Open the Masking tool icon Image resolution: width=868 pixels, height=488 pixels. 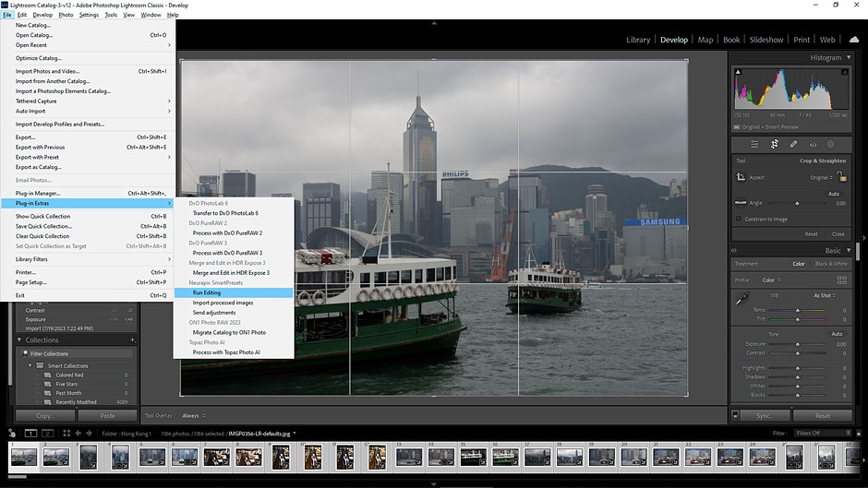tap(831, 145)
